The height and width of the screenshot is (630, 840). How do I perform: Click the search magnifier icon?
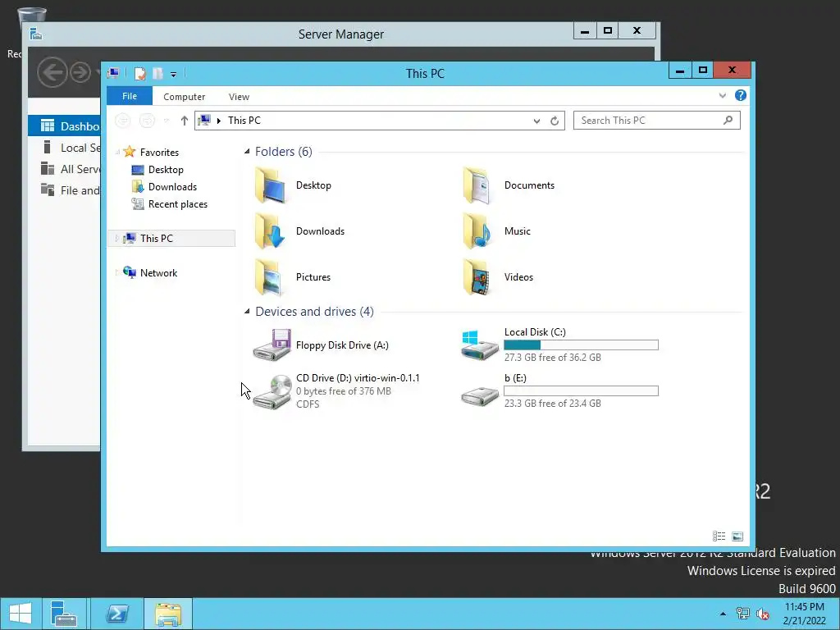pyautogui.click(x=728, y=121)
